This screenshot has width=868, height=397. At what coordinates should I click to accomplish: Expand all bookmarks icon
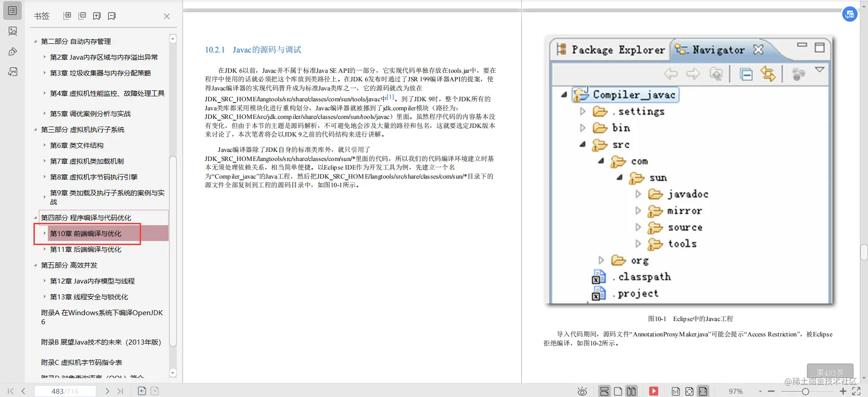pyautogui.click(x=67, y=16)
